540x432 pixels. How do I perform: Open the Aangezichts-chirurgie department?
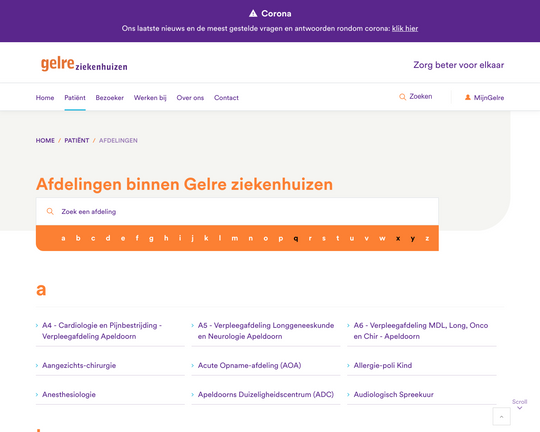click(79, 366)
